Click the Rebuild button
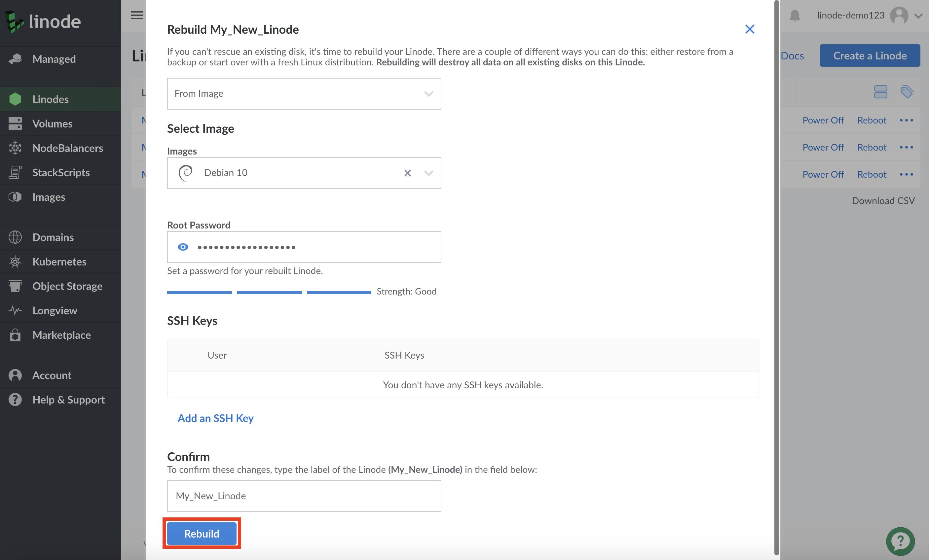 (201, 533)
